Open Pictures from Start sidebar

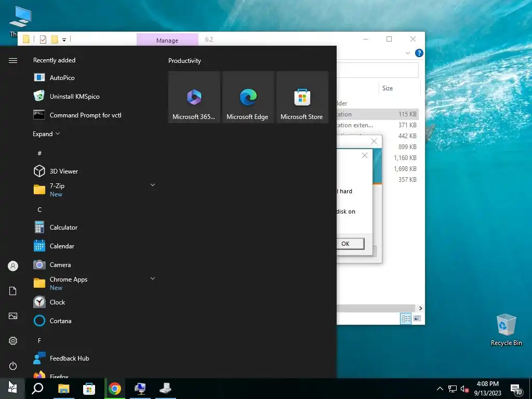point(13,316)
